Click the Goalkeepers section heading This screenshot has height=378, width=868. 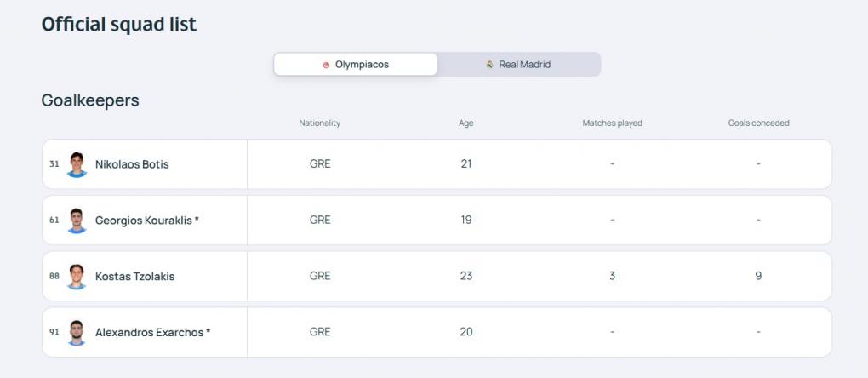pyautogui.click(x=90, y=100)
